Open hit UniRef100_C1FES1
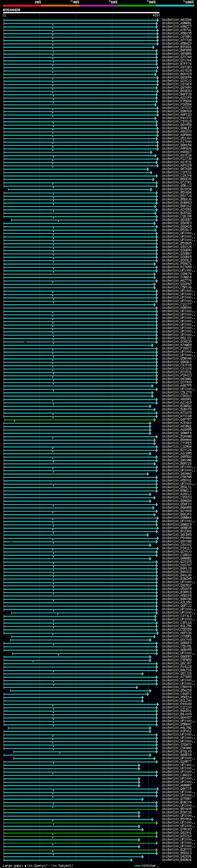The height and width of the screenshot is (868, 197). tap(177, 172)
